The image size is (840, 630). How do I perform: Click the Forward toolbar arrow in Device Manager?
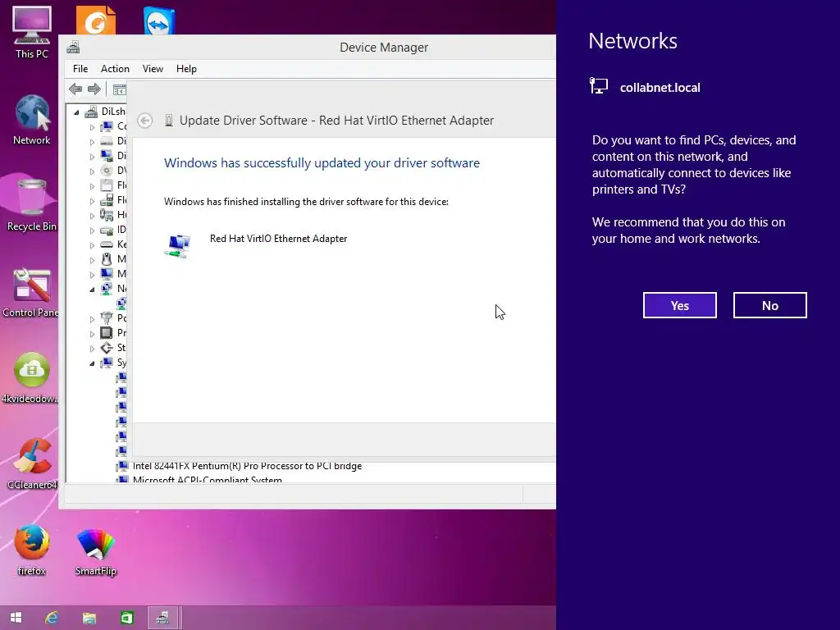(x=94, y=89)
